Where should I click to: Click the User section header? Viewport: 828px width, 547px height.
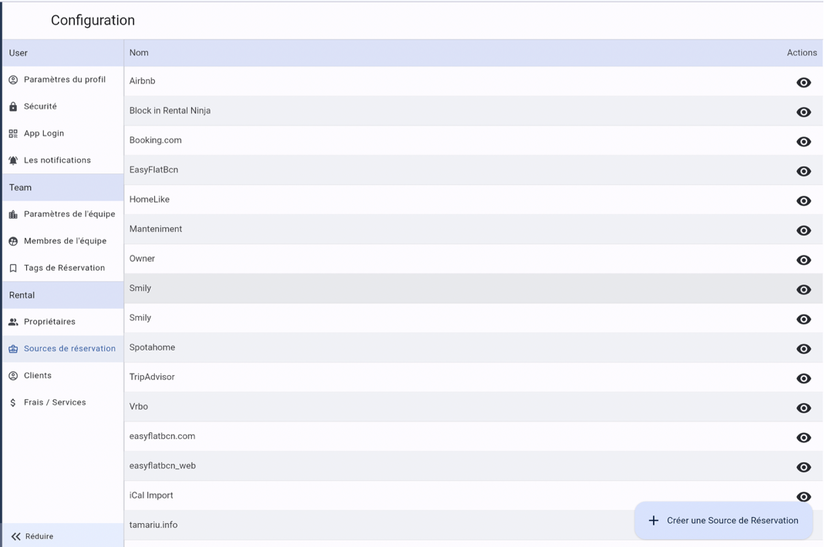(63, 53)
